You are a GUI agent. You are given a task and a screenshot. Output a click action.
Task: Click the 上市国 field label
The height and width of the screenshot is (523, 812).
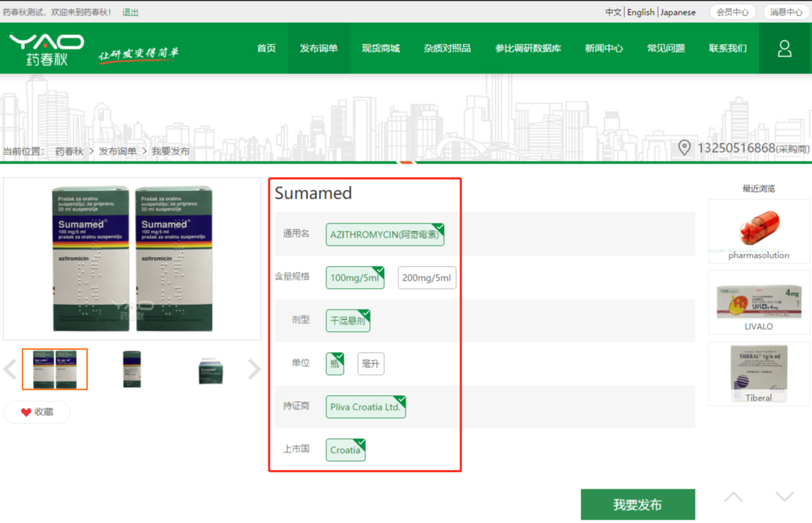(296, 449)
